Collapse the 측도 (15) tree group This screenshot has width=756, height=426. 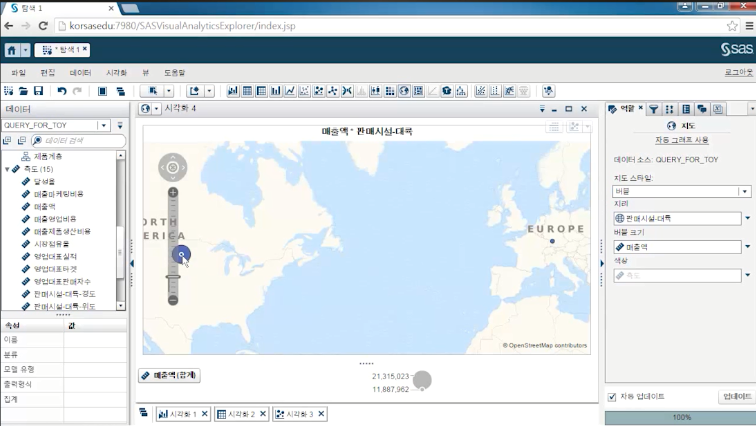(x=8, y=169)
